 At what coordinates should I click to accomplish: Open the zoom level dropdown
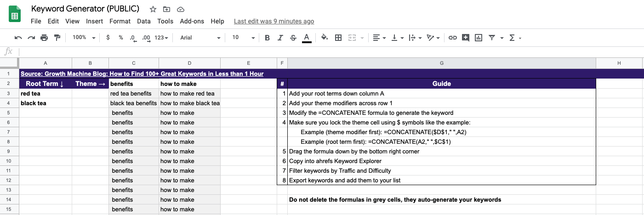click(x=84, y=38)
